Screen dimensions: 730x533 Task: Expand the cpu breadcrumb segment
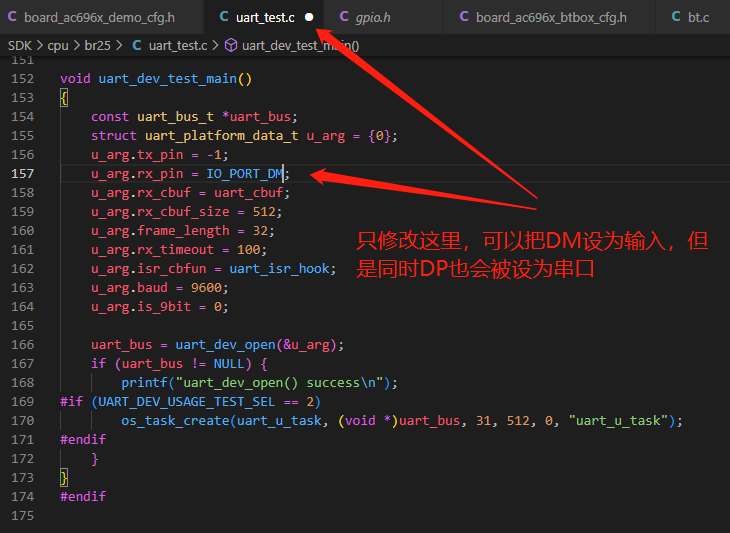[58, 46]
